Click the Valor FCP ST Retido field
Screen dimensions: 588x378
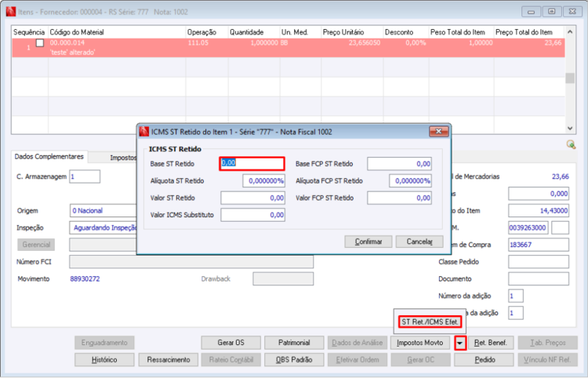[399, 198]
